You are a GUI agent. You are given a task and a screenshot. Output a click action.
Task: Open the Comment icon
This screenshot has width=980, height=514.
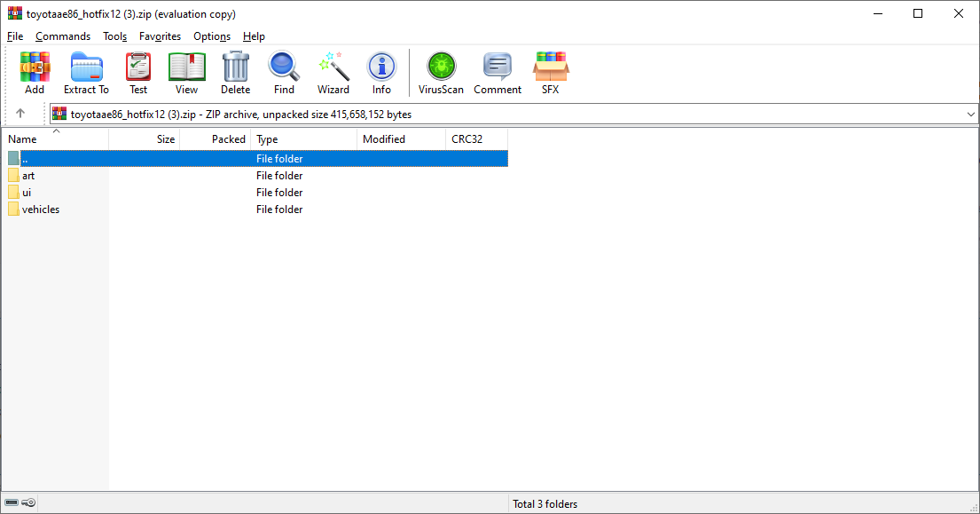pyautogui.click(x=498, y=67)
